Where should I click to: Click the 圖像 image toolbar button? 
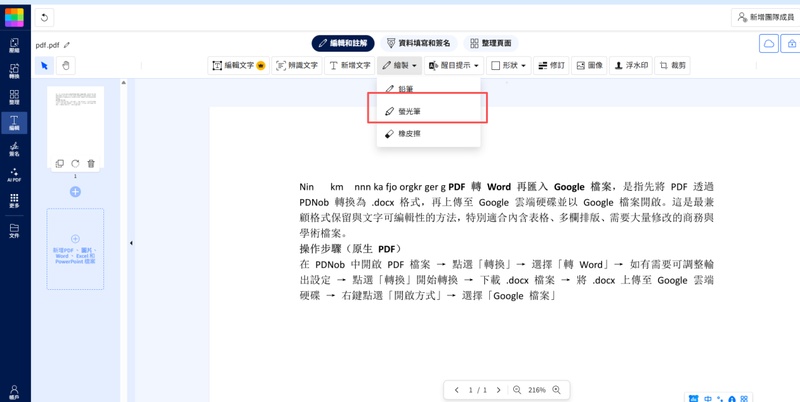click(x=589, y=65)
